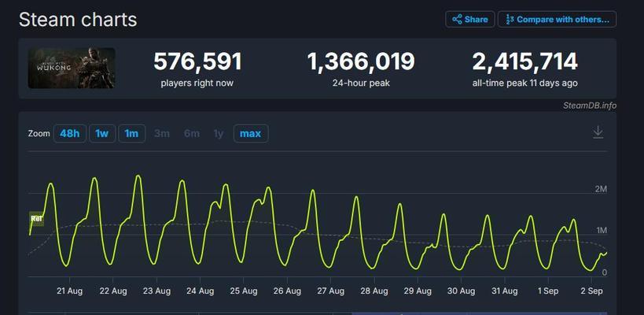
Task: Set zoom to 1m
Action: coord(132,134)
